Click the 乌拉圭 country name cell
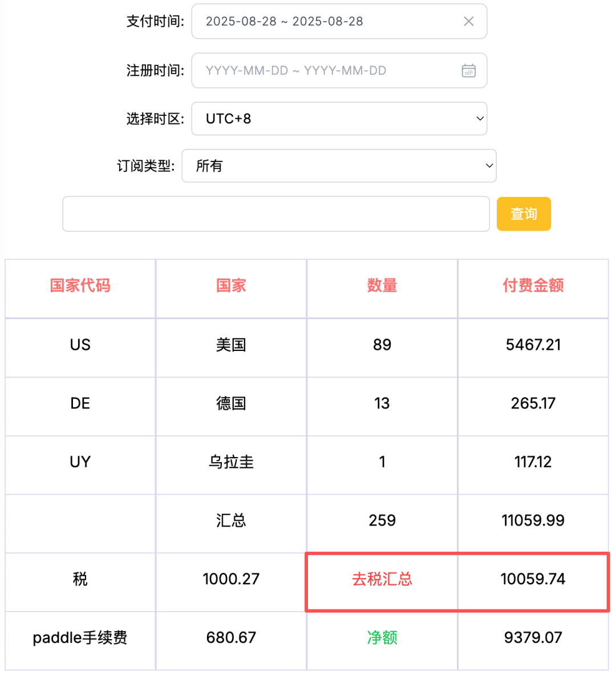 click(230, 462)
